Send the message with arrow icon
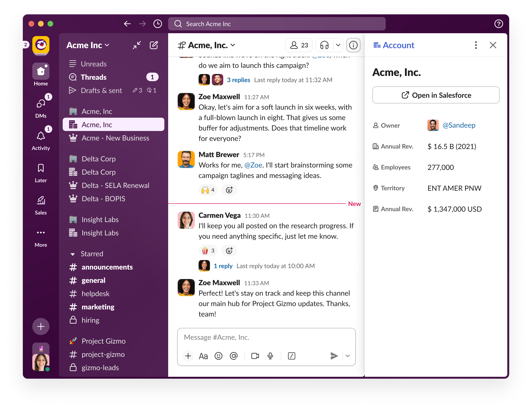Screen dimensions: 532x410 pyautogui.click(x=334, y=356)
